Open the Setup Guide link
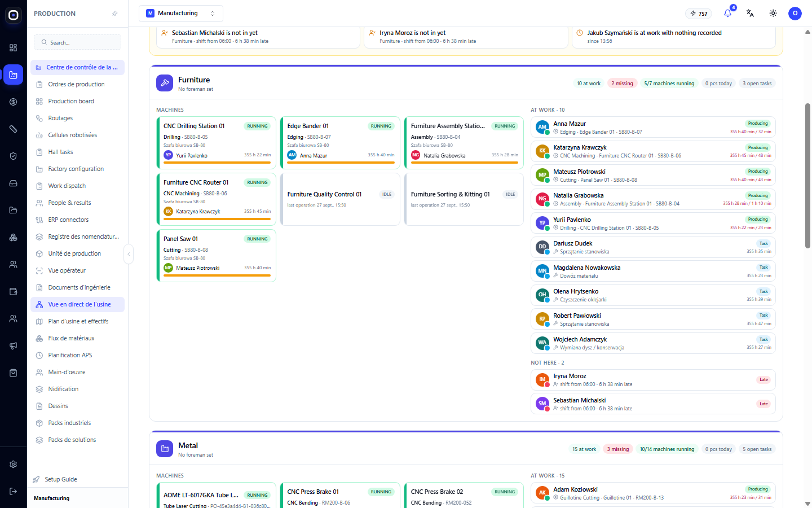The width and height of the screenshot is (812, 508). coord(61,479)
